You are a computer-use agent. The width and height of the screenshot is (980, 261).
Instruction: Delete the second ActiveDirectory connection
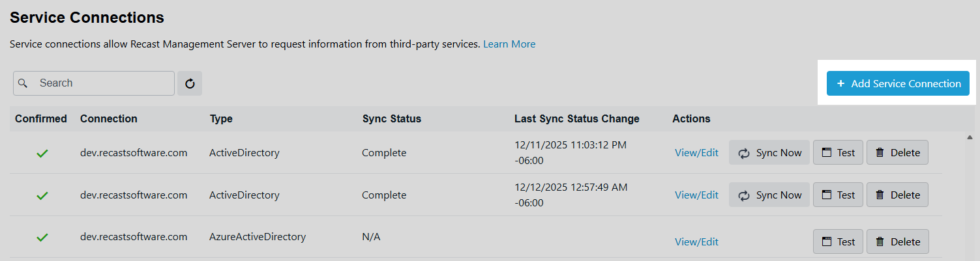(897, 195)
